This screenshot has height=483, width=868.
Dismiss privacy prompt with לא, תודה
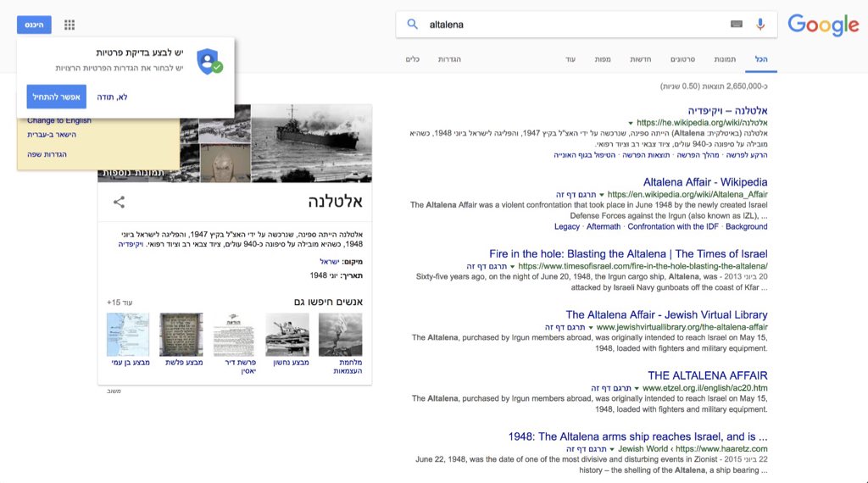point(113,97)
